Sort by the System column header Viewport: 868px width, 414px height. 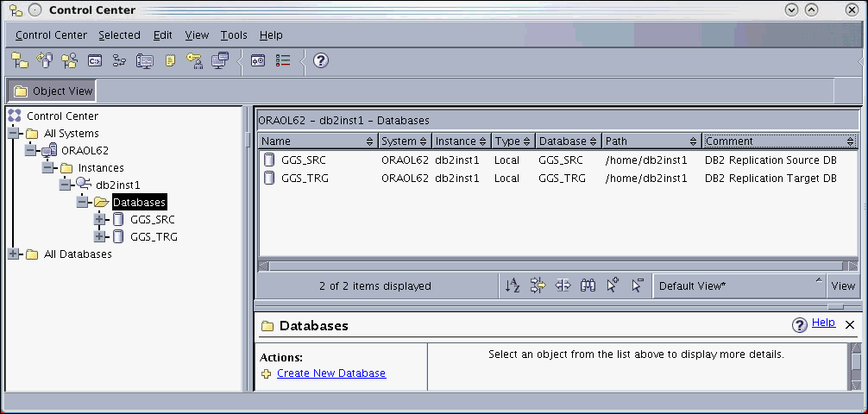405,141
